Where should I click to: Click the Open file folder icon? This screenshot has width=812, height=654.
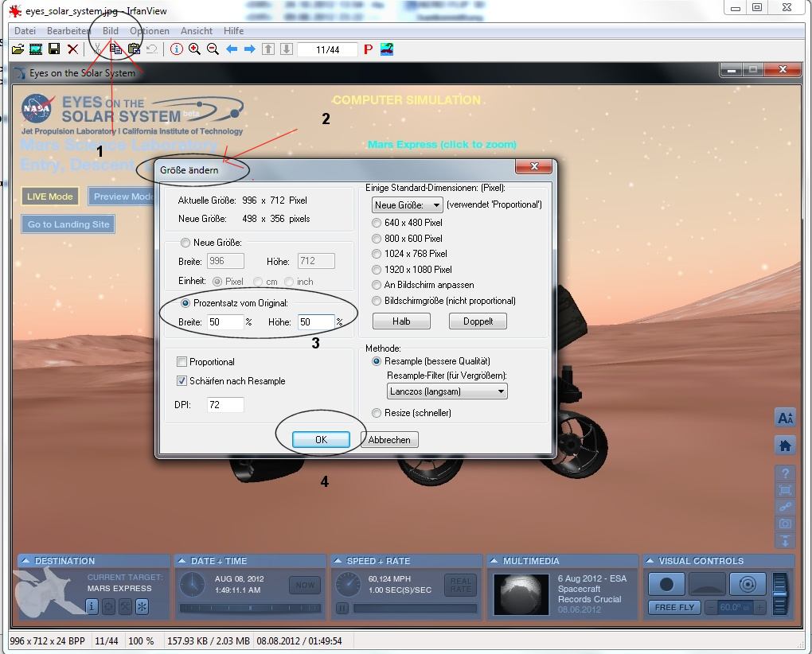coord(18,49)
